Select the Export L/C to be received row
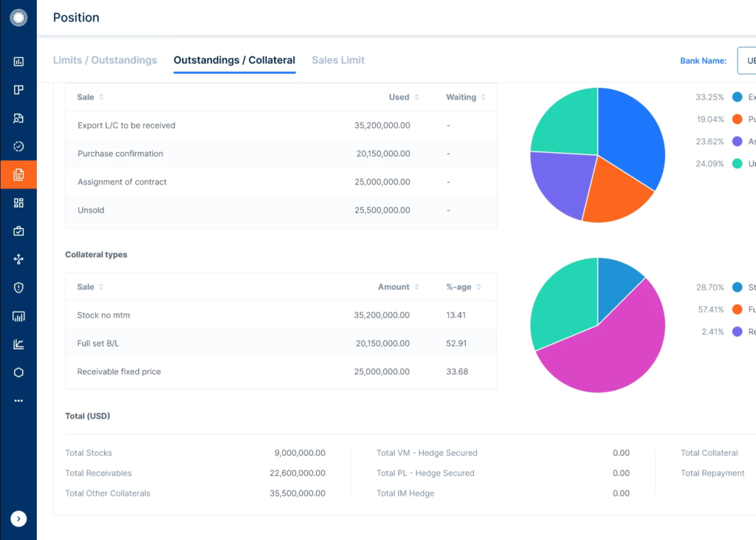The width and height of the screenshot is (756, 540). (281, 126)
